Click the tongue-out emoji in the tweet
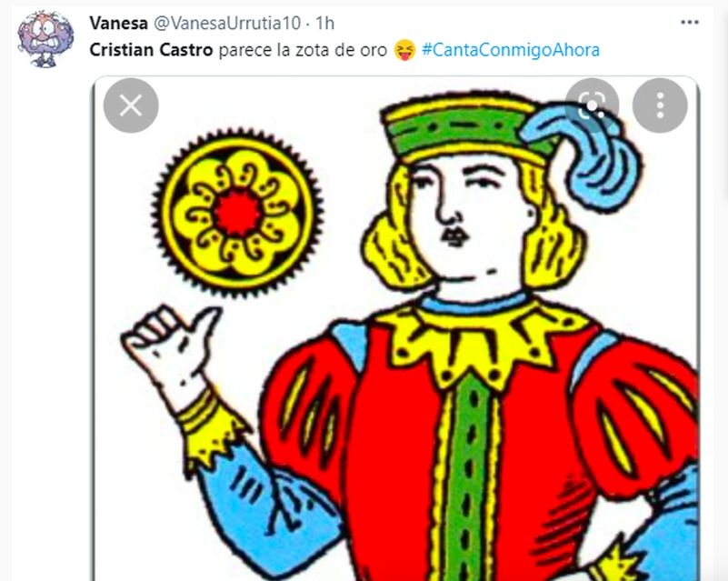Screen dimensions: 728x581 coord(404,50)
